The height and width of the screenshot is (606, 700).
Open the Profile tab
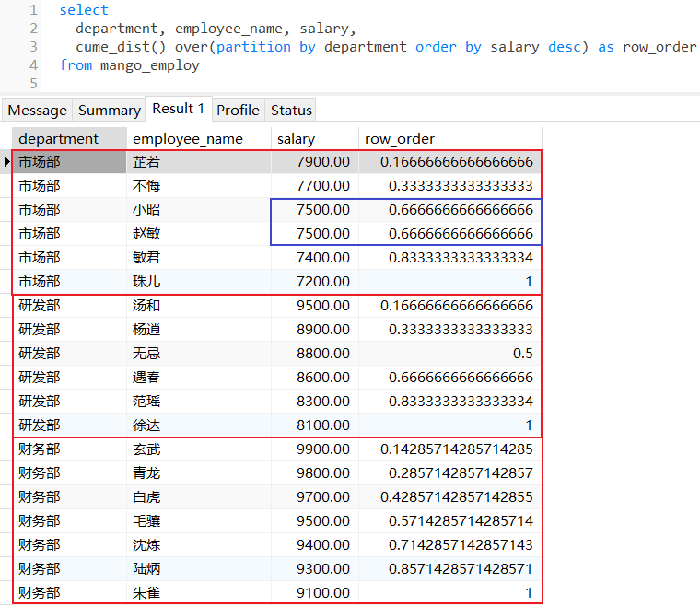[x=238, y=110]
